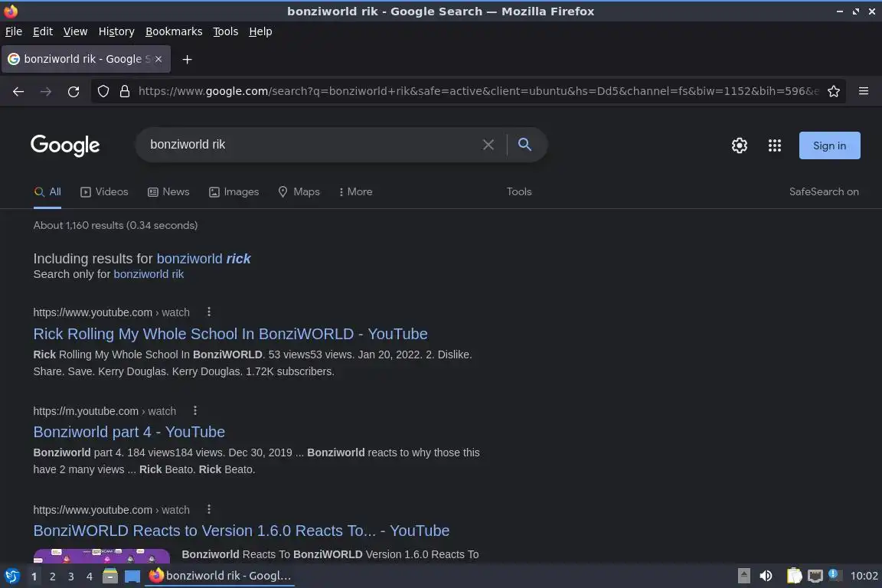The height and width of the screenshot is (588, 882).
Task: Switch to workspace 3
Action: [71, 577]
